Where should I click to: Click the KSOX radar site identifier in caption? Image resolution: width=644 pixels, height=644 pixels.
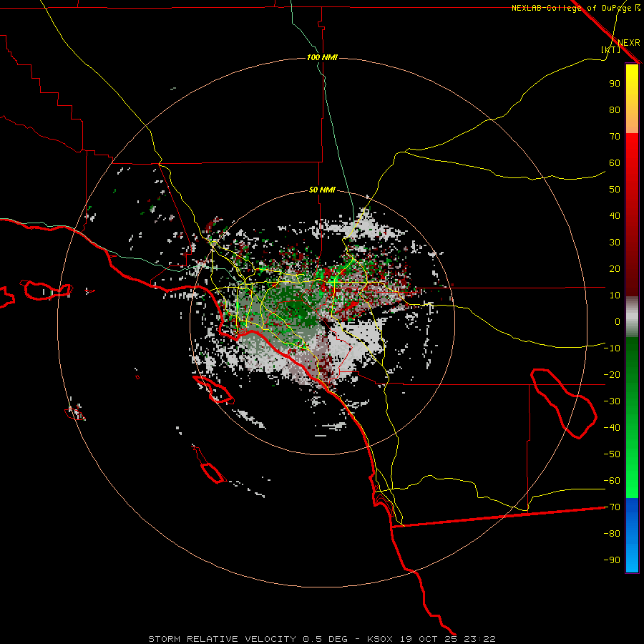click(x=379, y=639)
